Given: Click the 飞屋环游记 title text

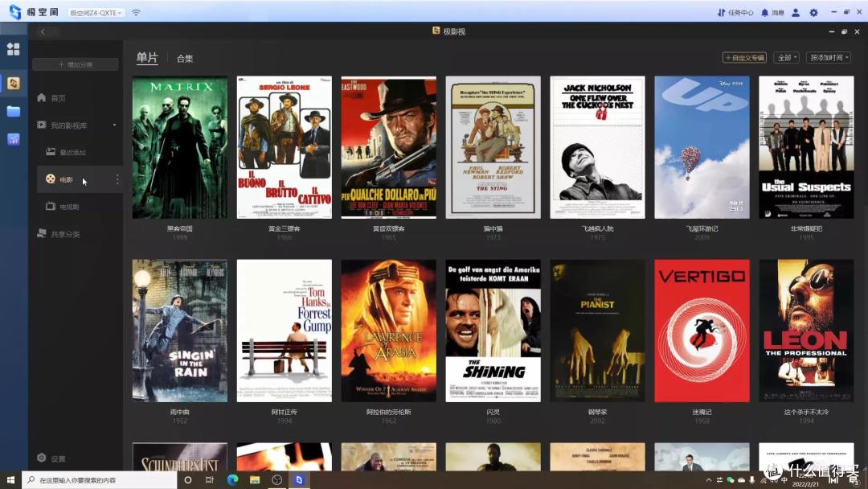Looking at the screenshot, I should (x=702, y=228).
